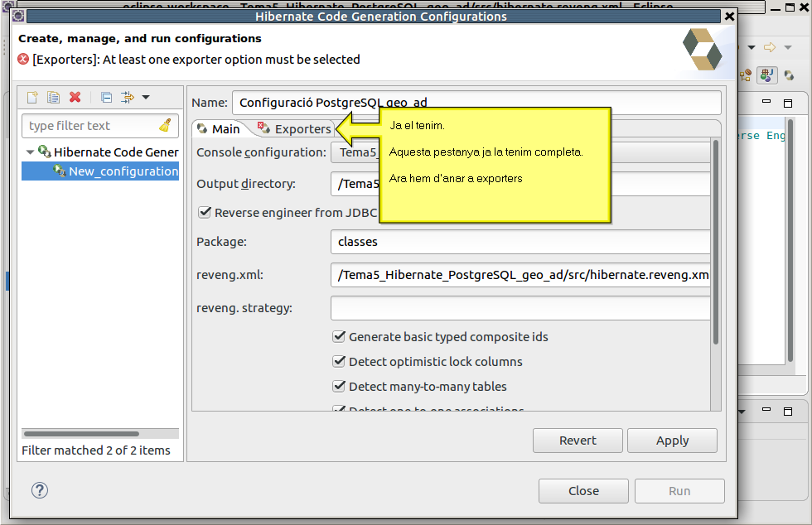Viewport: 812px width, 525px height.
Task: Uncheck Detect optimistic lock columns
Action: (339, 361)
